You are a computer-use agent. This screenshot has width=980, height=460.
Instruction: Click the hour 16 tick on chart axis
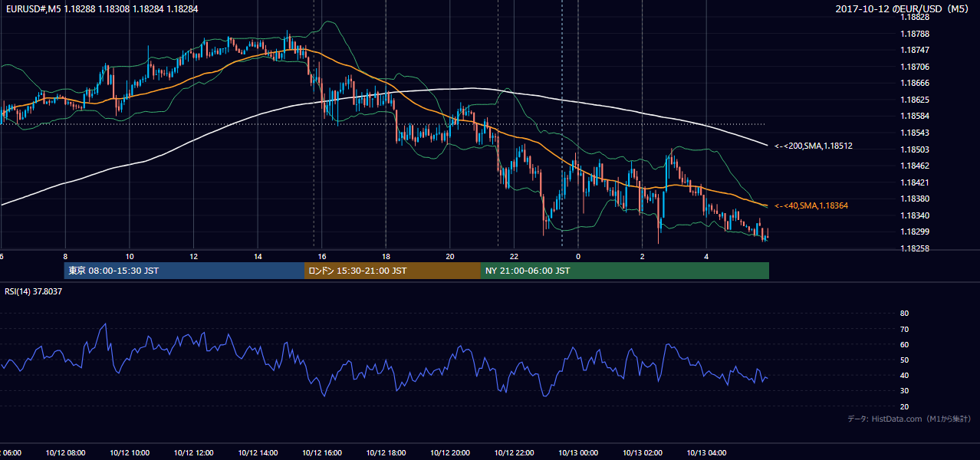click(321, 256)
